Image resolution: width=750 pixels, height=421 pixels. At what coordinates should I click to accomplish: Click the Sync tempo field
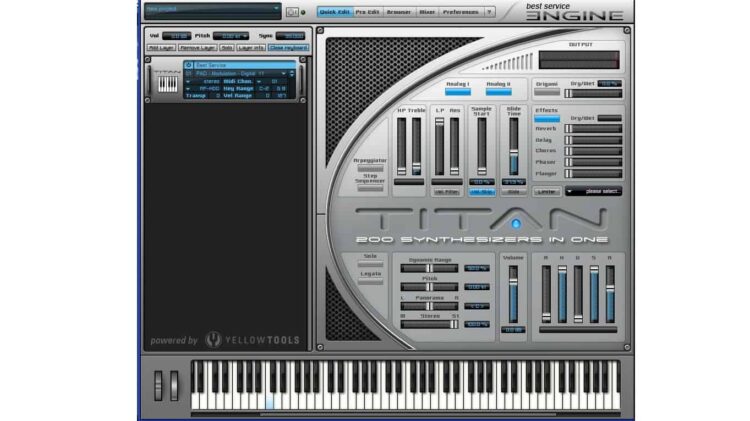[x=290, y=36]
